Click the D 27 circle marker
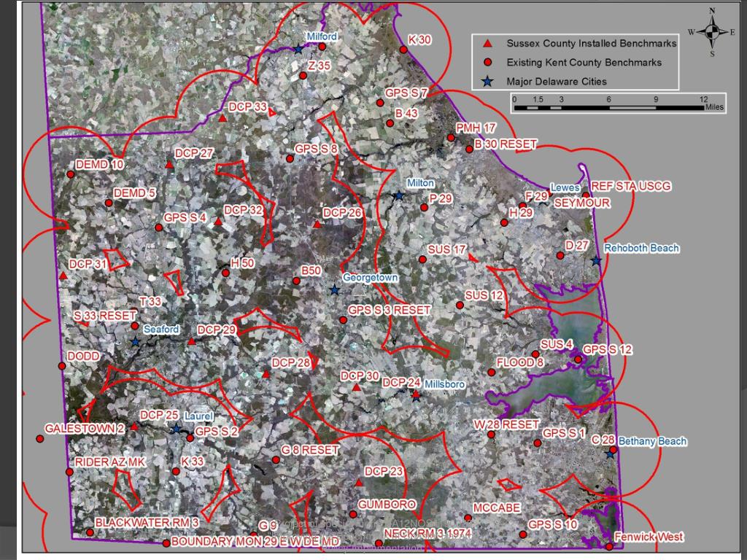The height and width of the screenshot is (560, 747). click(x=560, y=256)
